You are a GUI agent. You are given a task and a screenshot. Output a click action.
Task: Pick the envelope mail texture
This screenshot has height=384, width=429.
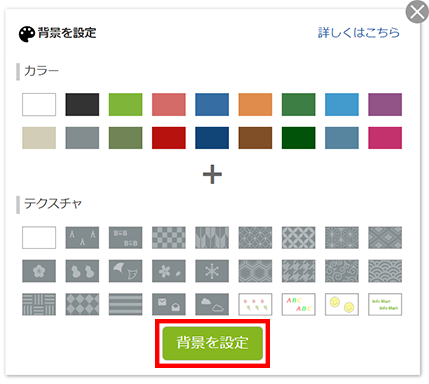coord(169,304)
